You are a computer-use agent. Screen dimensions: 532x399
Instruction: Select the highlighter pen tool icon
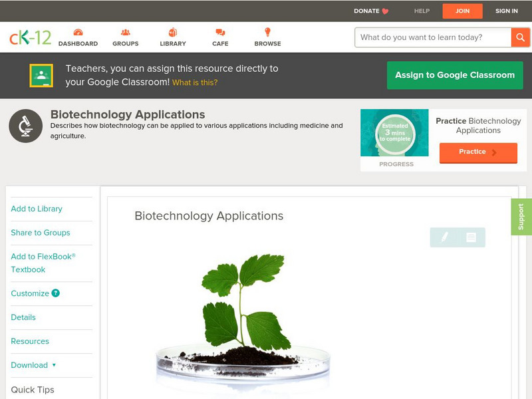click(444, 237)
